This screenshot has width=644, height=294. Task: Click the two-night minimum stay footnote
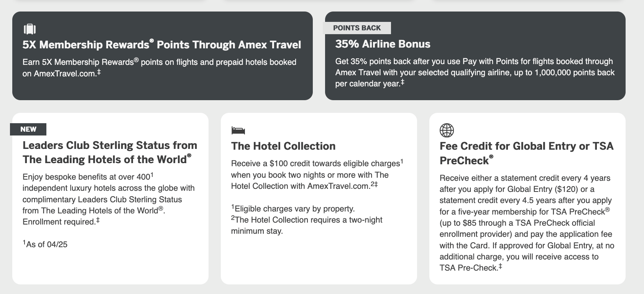(x=307, y=225)
